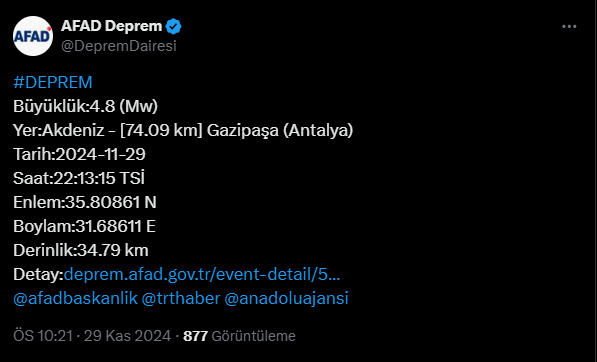Open the three-dot more options menu

pyautogui.click(x=569, y=27)
